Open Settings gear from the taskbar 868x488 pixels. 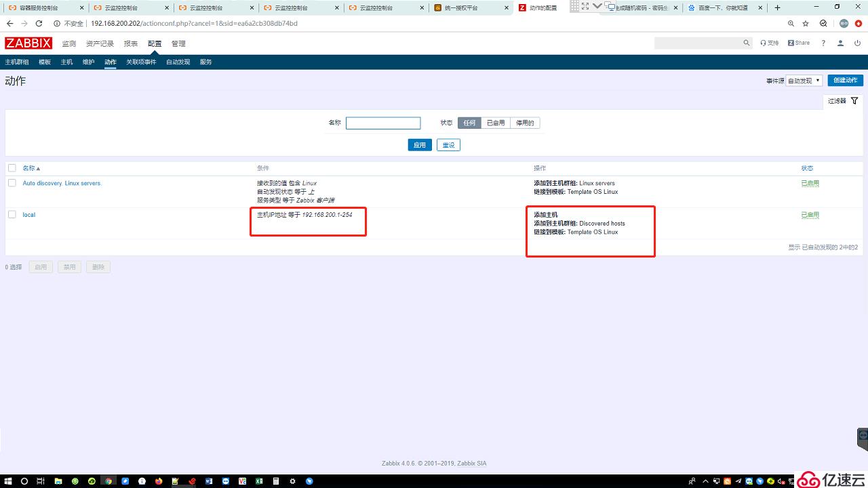[292, 481]
